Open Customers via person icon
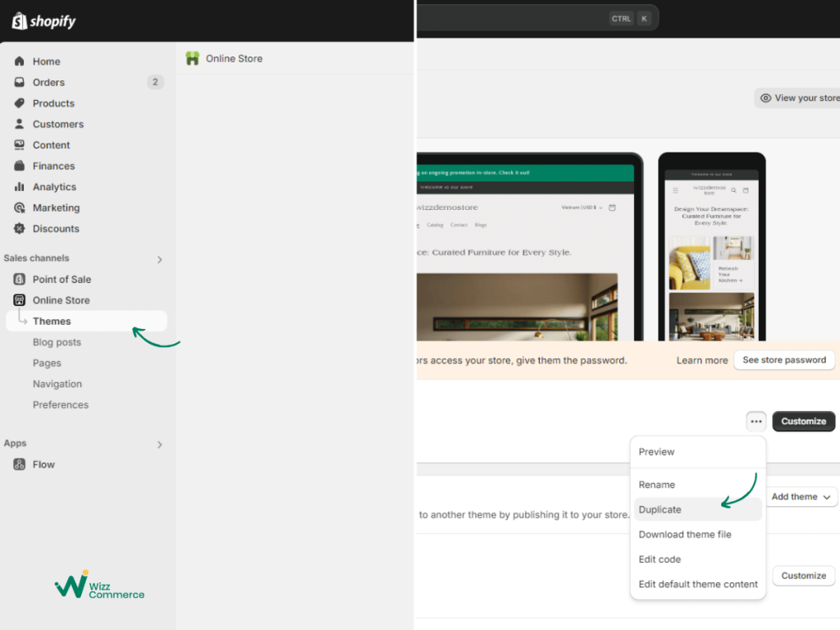This screenshot has width=840, height=630. (x=20, y=124)
